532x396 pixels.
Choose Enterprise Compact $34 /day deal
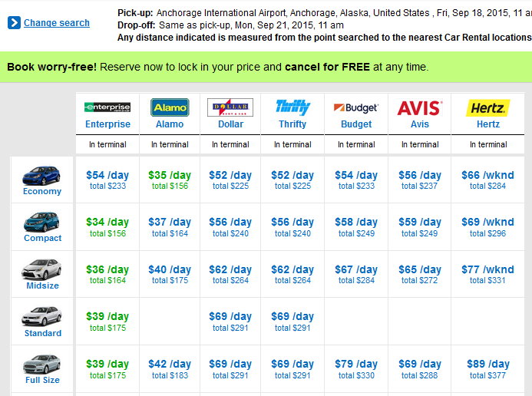coord(107,227)
